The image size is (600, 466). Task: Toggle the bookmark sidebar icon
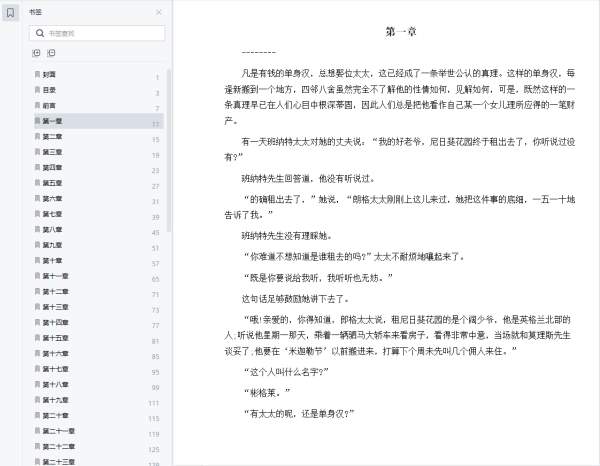(10, 13)
